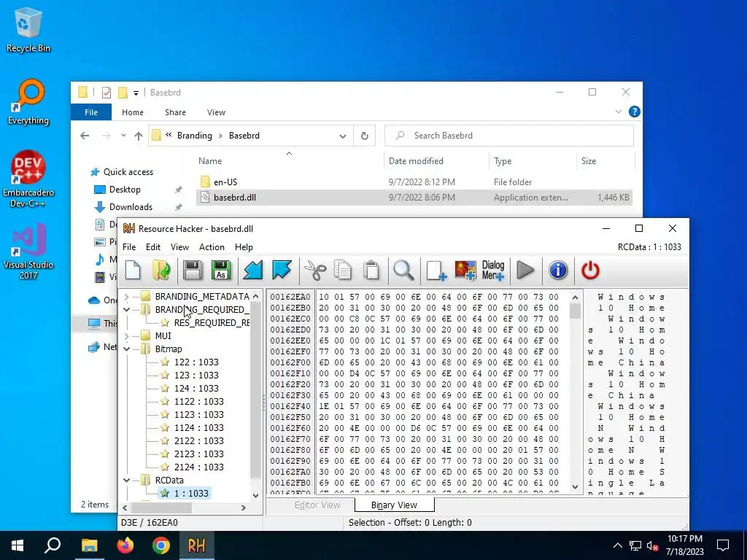The height and width of the screenshot is (560, 747).
Task: Open the Explorer File ribbon tab
Action: tap(91, 112)
